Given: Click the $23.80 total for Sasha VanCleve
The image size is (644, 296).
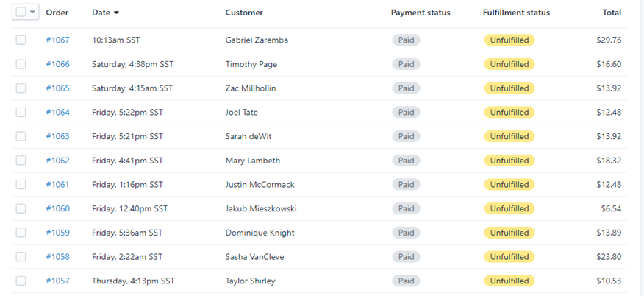Looking at the screenshot, I should tap(609, 257).
